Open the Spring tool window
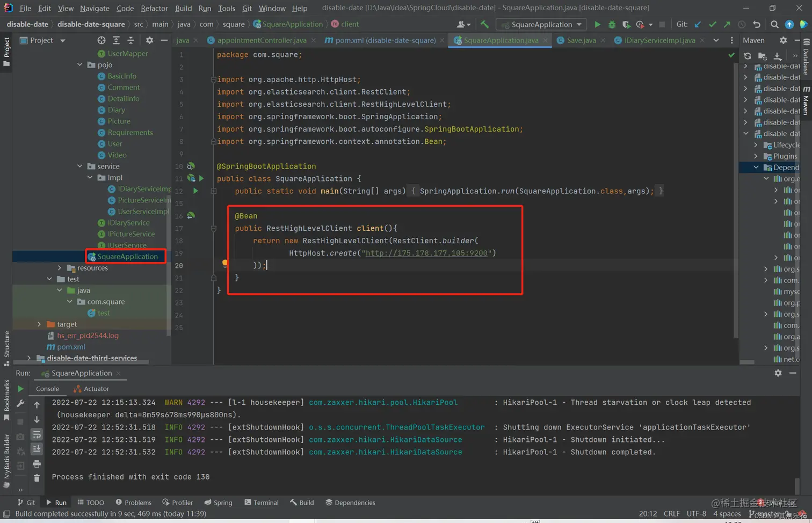Screen dimensions: 812x523 (x=218, y=503)
